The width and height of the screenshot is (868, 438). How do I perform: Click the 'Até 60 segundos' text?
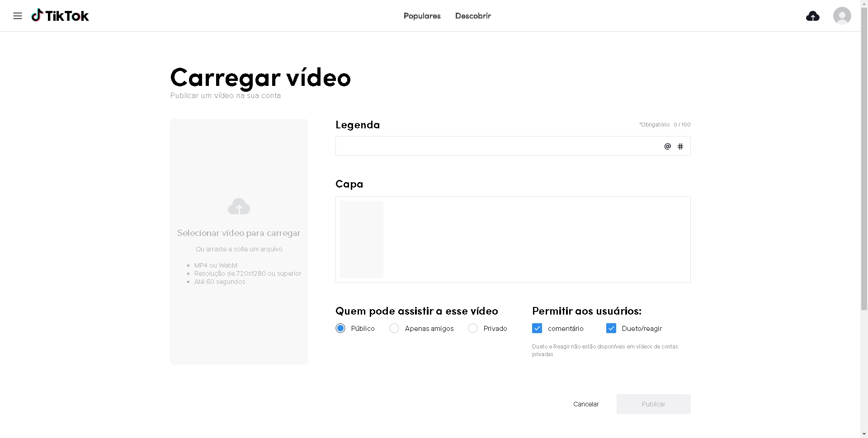(x=220, y=282)
